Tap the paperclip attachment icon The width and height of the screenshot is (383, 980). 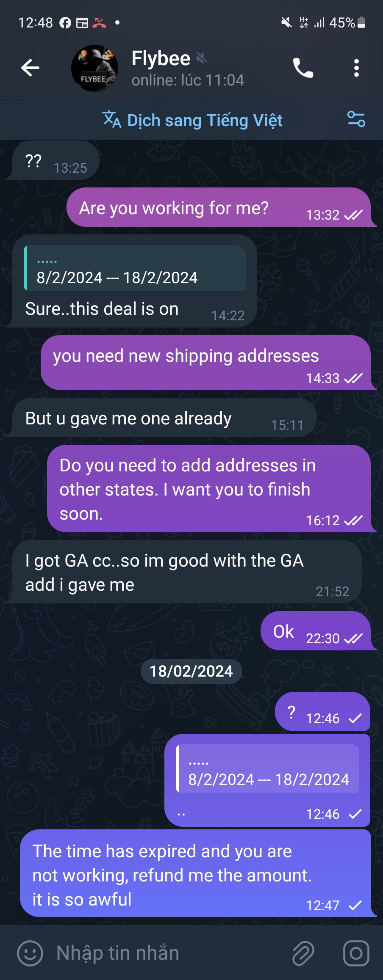pyautogui.click(x=303, y=953)
